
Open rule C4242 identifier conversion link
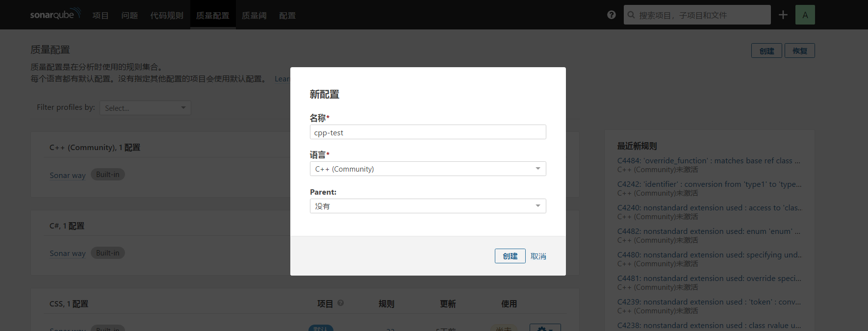coord(709,184)
